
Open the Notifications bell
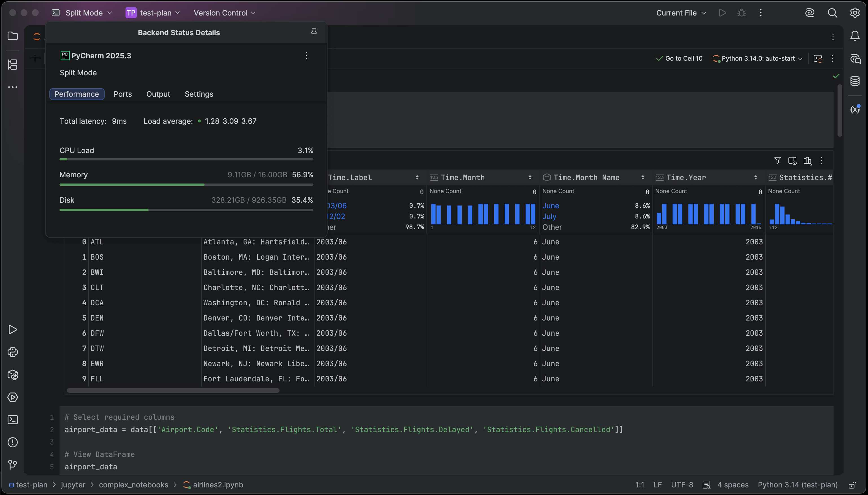point(855,36)
